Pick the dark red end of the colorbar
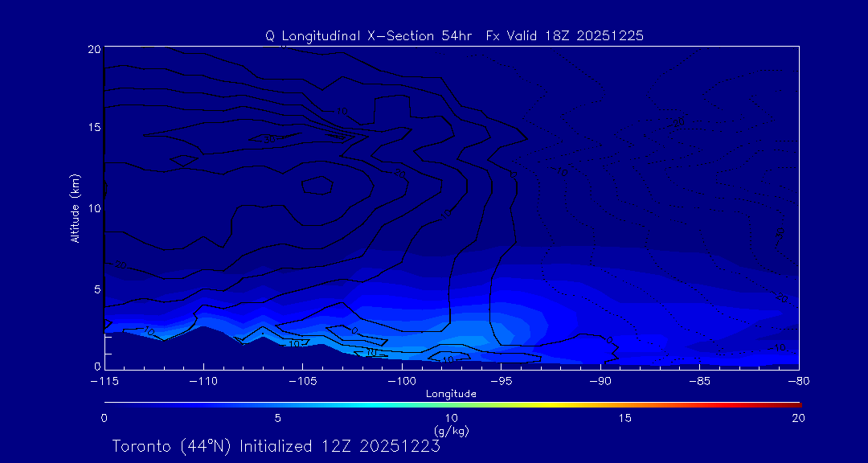The image size is (868, 463). pos(797,405)
